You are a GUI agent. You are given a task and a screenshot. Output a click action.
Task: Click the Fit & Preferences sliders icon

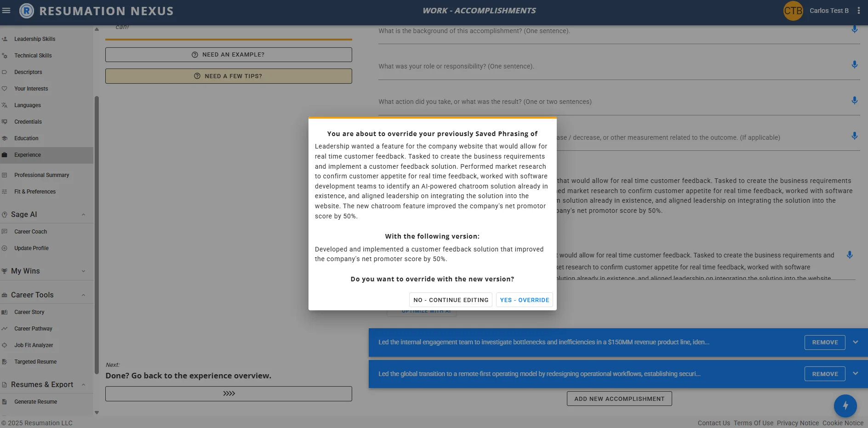point(5,192)
